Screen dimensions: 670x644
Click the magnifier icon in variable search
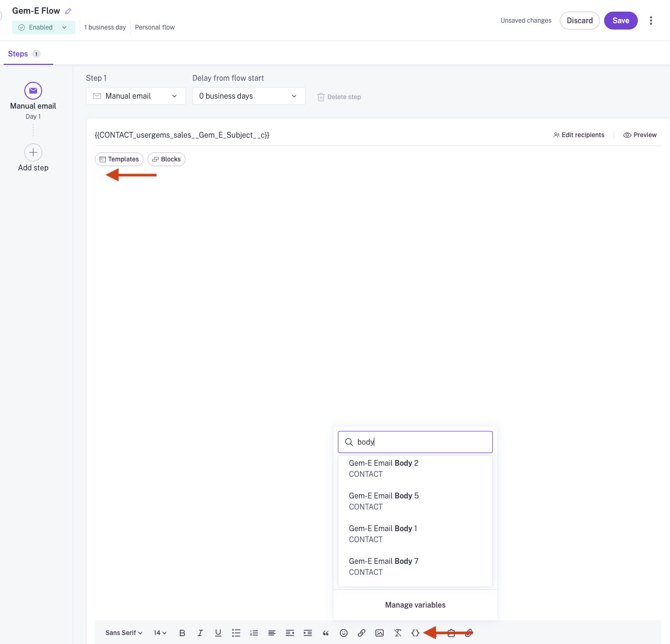(x=349, y=442)
